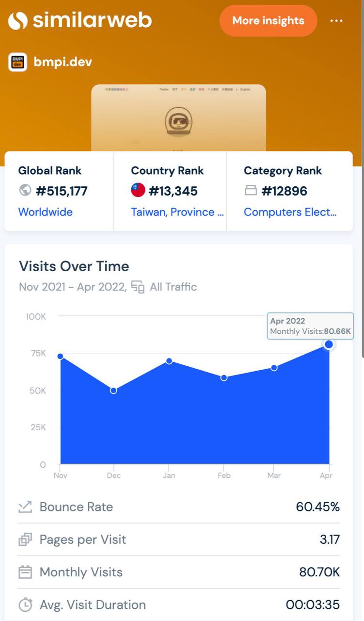Click the All Traffic devices icon
Image resolution: width=364 pixels, height=621 pixels.
tap(138, 287)
